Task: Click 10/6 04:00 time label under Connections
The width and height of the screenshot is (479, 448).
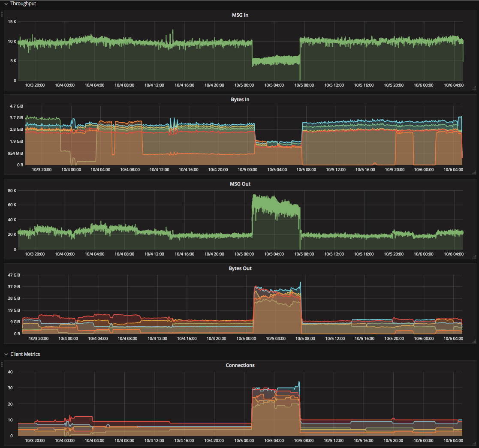Action: [453, 441]
